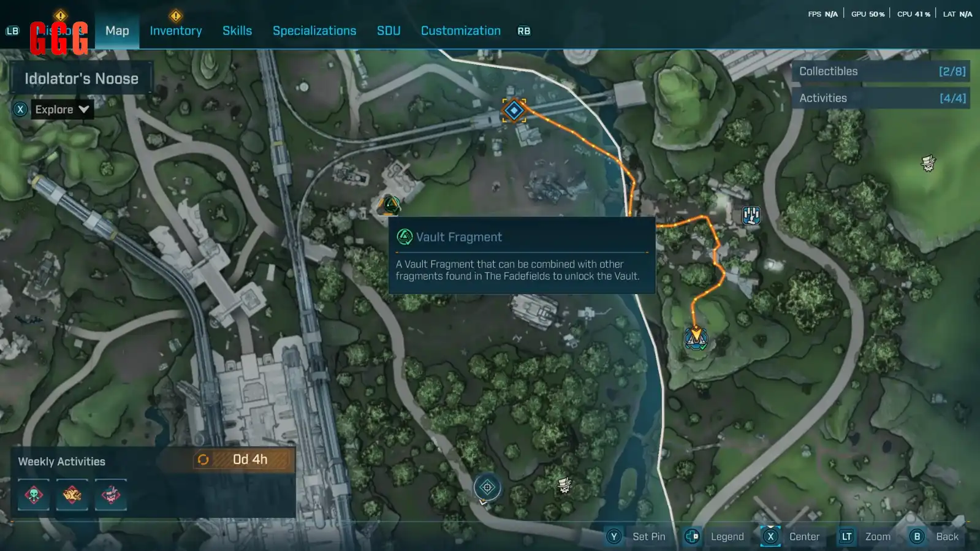Click the Zoom button
Screen dimensions: 980x551
click(x=878, y=536)
